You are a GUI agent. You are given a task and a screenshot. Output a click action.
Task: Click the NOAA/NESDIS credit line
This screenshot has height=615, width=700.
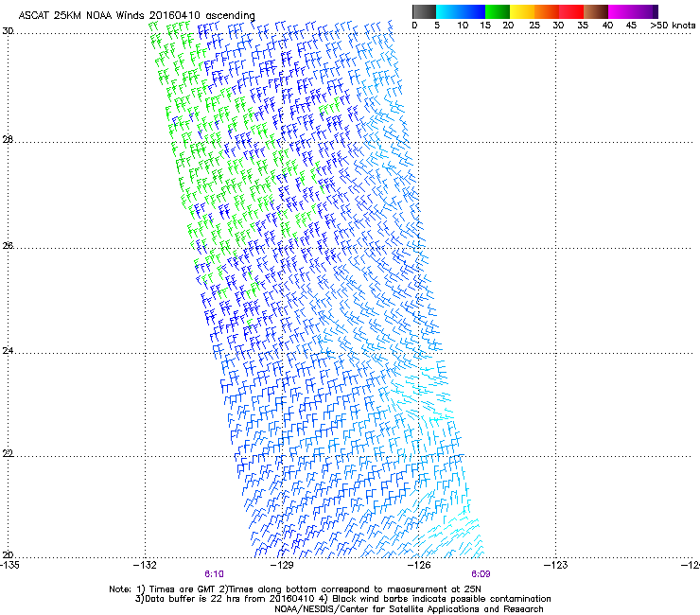[409, 609]
